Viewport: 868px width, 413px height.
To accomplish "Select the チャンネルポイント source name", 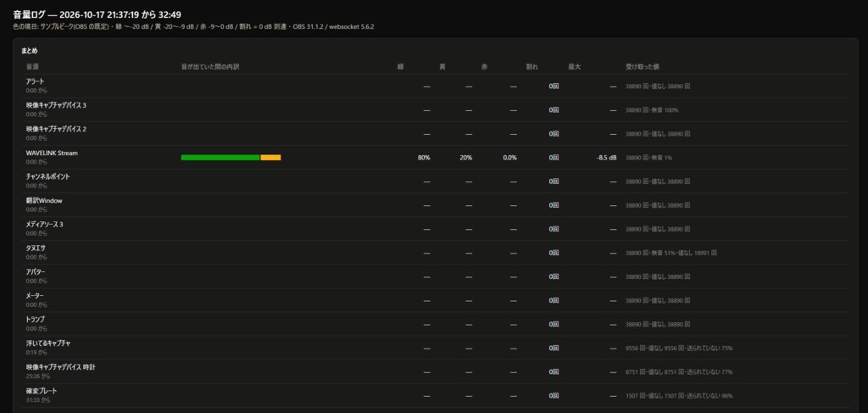I will 47,176.
